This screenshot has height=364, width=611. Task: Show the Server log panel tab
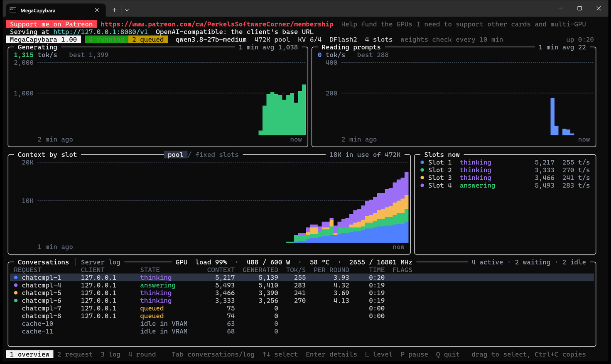coord(101,262)
